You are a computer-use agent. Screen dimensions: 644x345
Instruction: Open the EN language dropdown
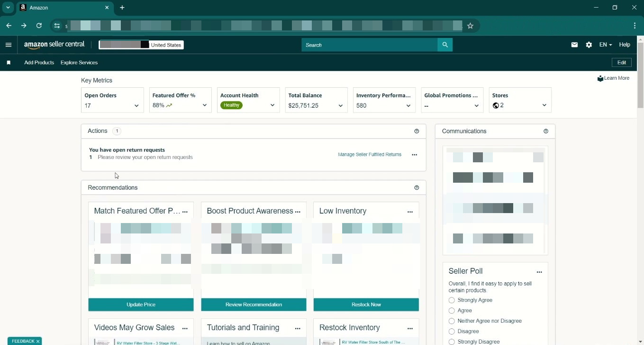pyautogui.click(x=605, y=45)
